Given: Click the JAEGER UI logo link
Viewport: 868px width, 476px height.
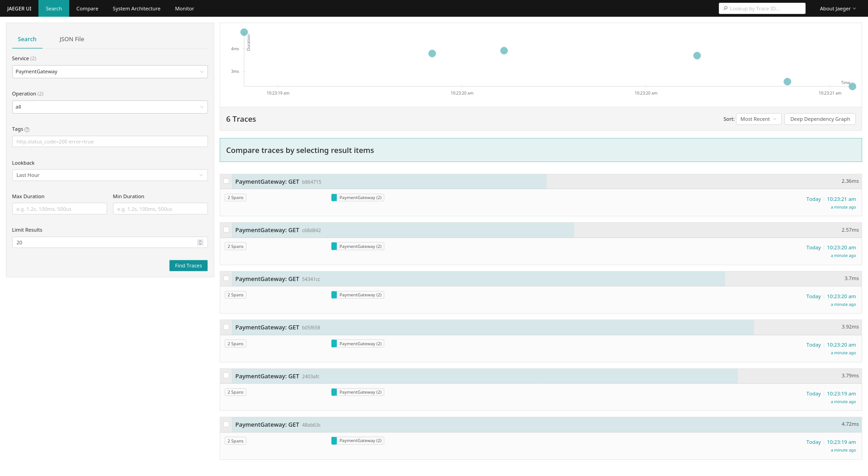Looking at the screenshot, I should (x=19, y=9).
